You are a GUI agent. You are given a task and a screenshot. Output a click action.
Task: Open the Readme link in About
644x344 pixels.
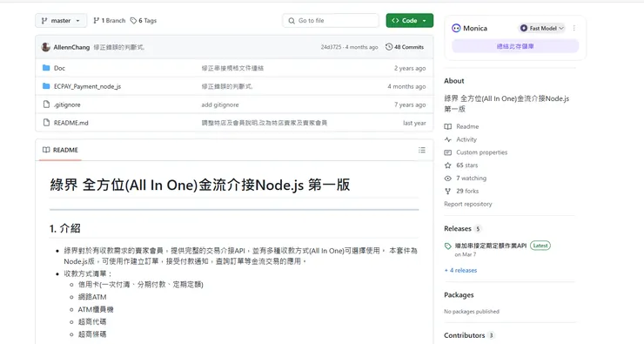click(x=467, y=126)
